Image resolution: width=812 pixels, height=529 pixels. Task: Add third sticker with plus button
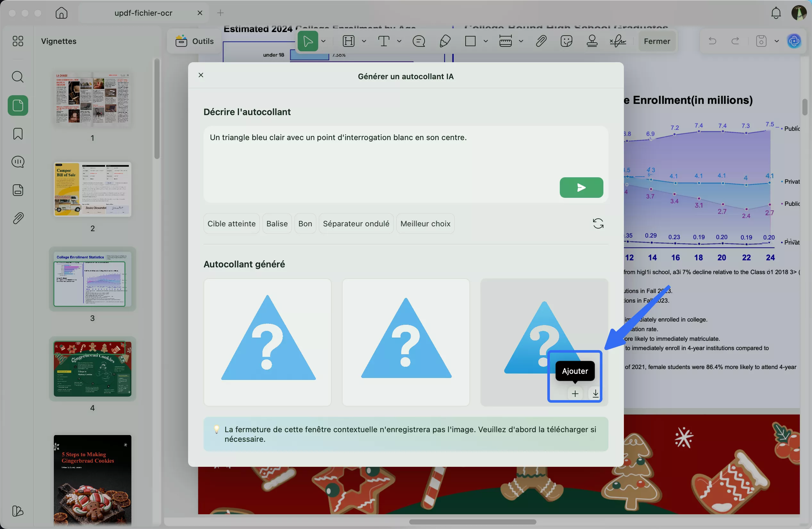click(x=575, y=393)
